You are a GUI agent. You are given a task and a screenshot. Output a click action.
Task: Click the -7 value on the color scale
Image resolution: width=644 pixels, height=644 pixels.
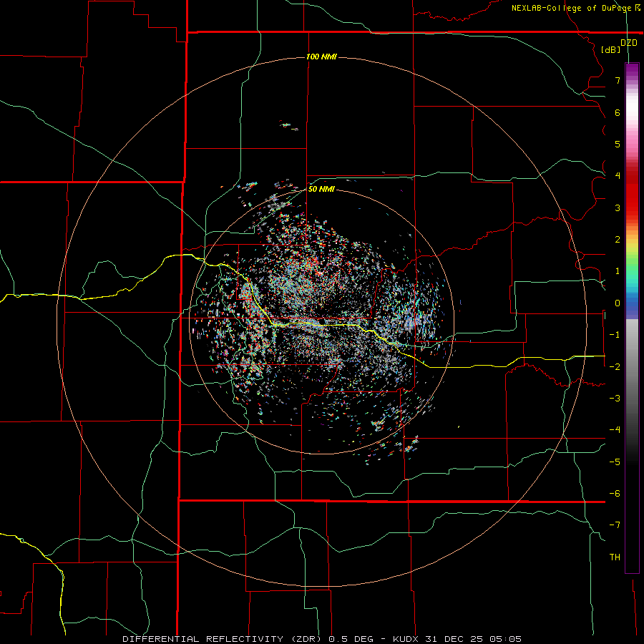tap(615, 525)
